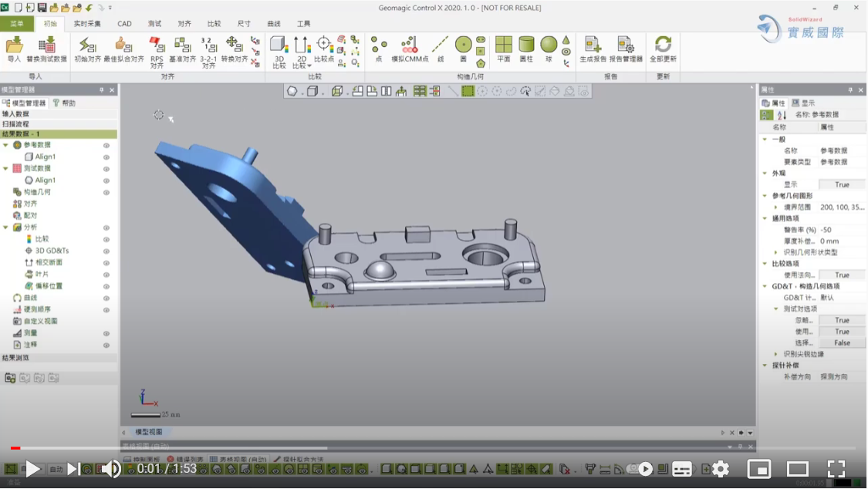Open the 菜单 menu button
Image resolution: width=868 pixels, height=489 pixels.
click(x=17, y=24)
